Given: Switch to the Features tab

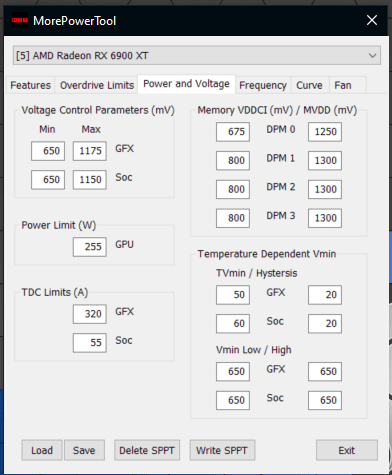Looking at the screenshot, I should [30, 85].
